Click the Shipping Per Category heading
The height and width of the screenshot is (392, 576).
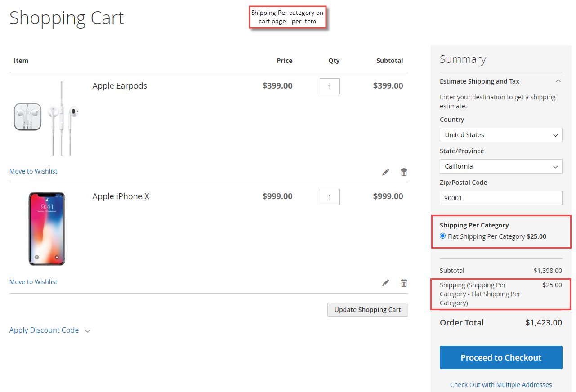pyautogui.click(x=474, y=225)
